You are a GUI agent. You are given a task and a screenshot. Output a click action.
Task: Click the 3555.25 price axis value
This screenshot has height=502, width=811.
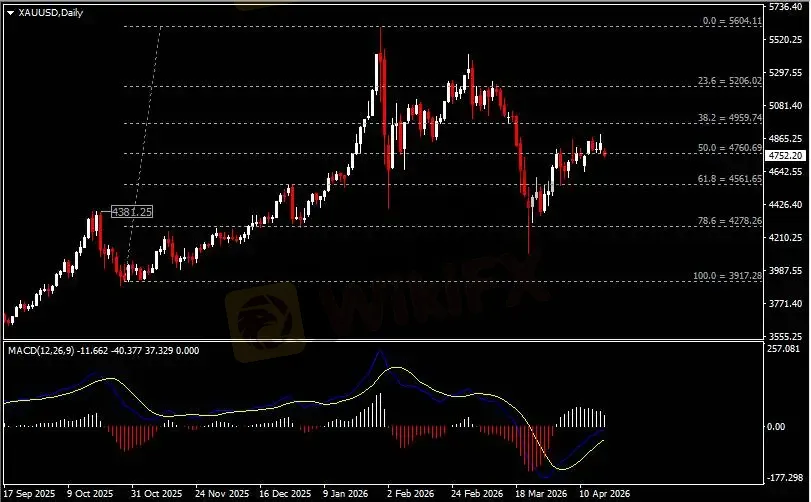[786, 336]
